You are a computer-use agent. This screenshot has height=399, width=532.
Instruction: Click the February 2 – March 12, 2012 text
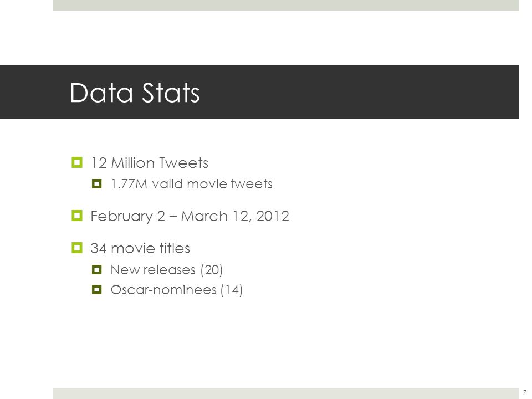[x=190, y=216]
